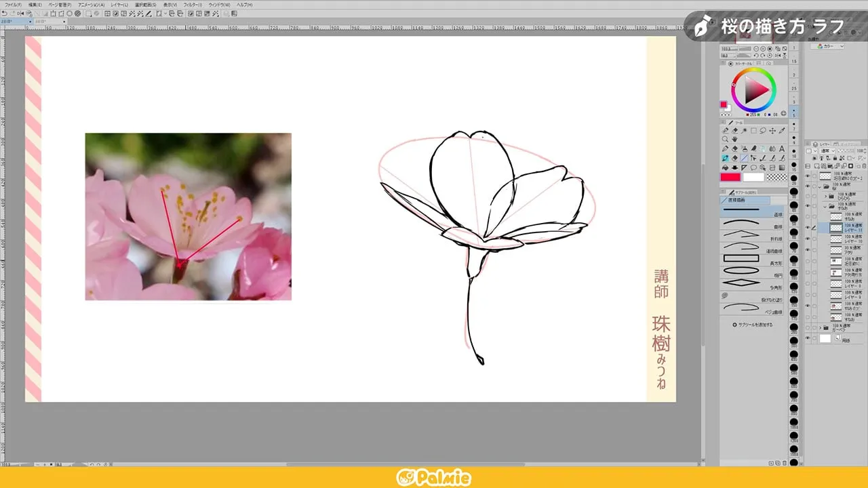Click the red foreground color swatch
Screen dimensions: 868x488
[x=729, y=177]
